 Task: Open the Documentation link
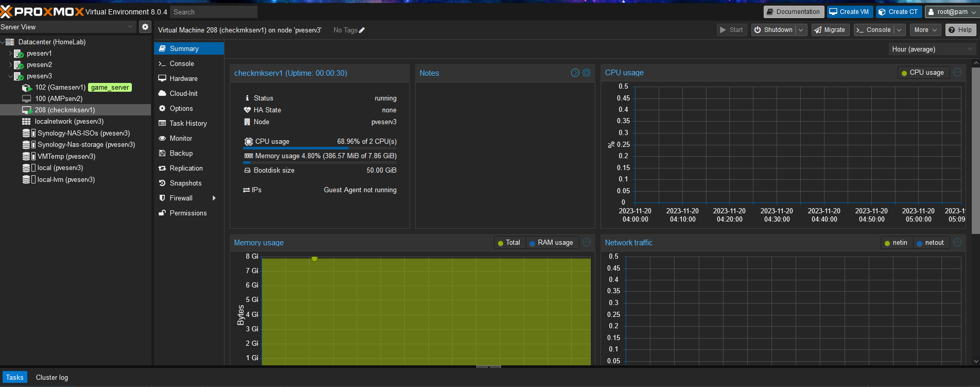[x=793, y=12]
